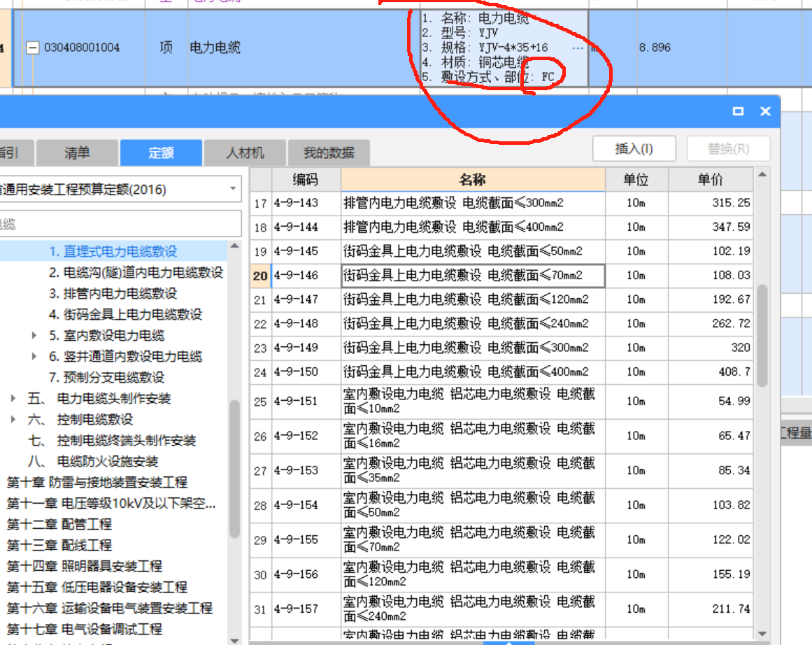Collapse the 030408001004 row minus box

click(x=33, y=48)
